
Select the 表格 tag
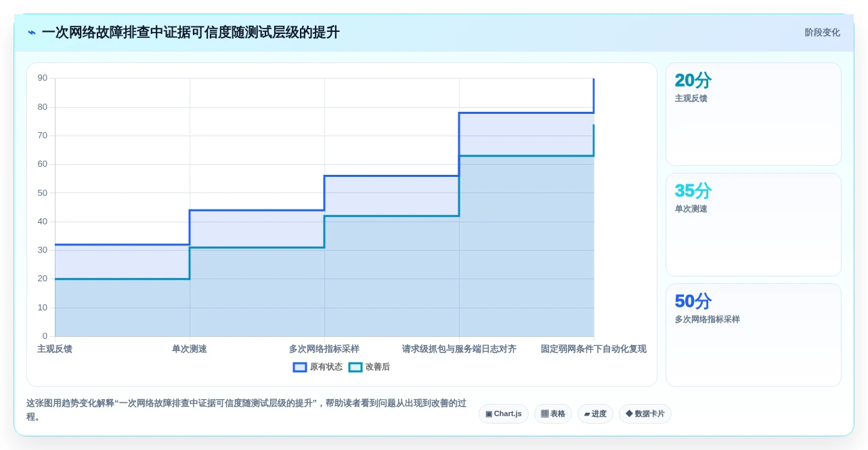[553, 413]
